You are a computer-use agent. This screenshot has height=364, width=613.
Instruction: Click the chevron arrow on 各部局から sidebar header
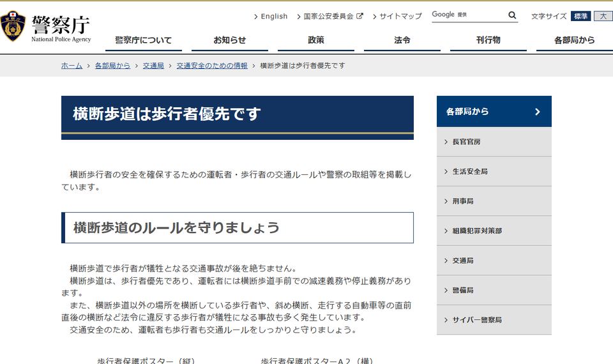[x=538, y=112]
